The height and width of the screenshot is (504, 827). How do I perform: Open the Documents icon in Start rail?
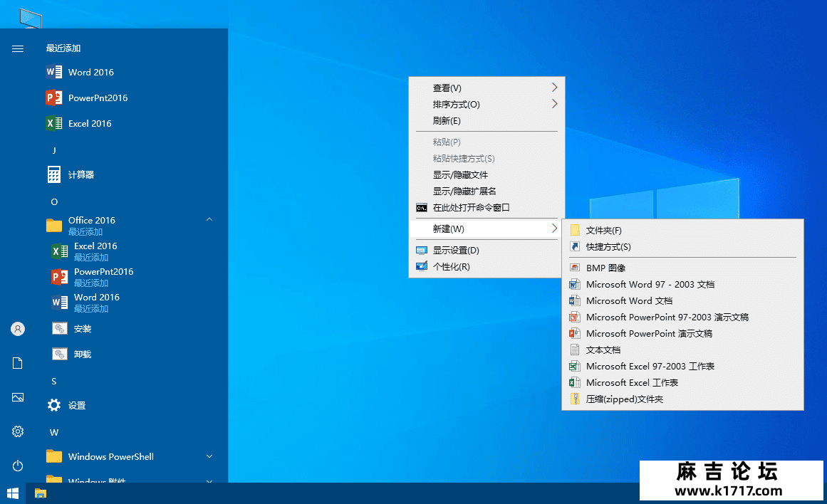pyautogui.click(x=17, y=363)
